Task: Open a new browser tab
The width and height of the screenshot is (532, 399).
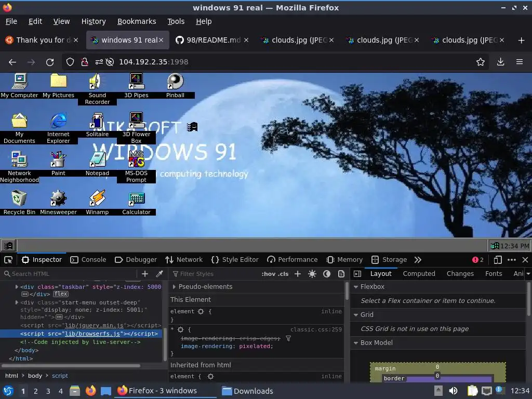Action: 522,41
